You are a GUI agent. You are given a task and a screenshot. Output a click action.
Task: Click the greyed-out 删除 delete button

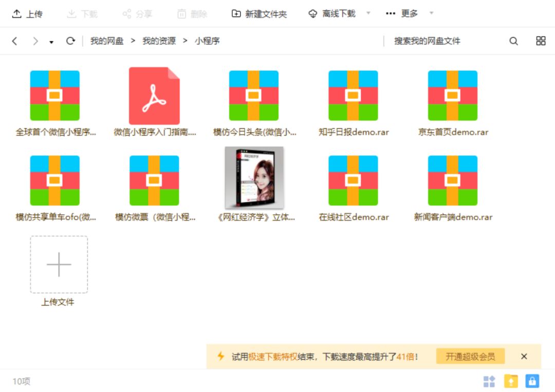coord(192,14)
